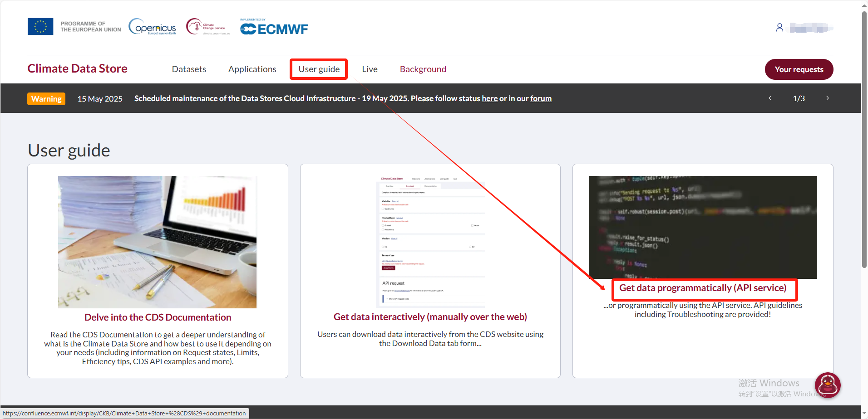Viewport: 868px width, 419px height.
Task: Open Get data interactively (manually over the web)
Action: (430, 317)
